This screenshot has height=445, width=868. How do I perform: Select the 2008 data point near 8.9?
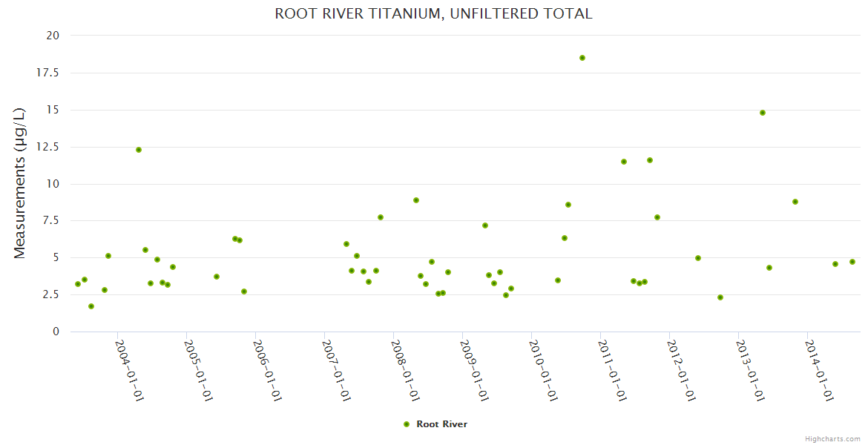tap(416, 200)
